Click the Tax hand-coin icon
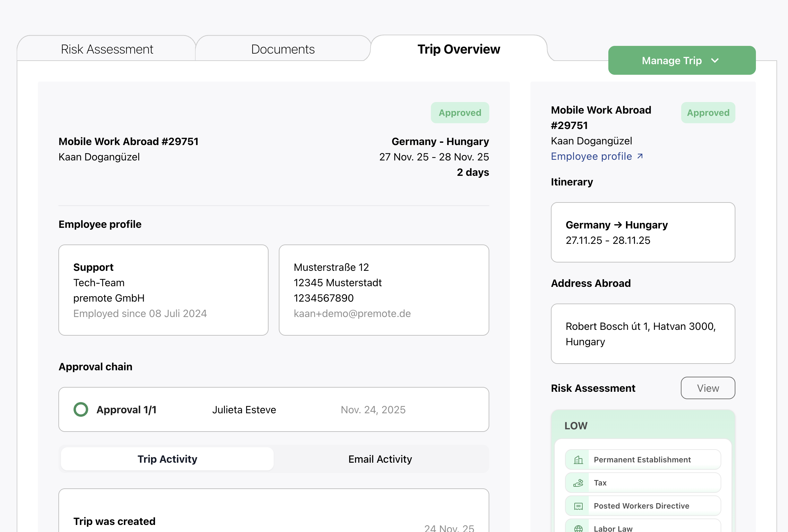Screen dimensions: 788x532 pos(578,483)
